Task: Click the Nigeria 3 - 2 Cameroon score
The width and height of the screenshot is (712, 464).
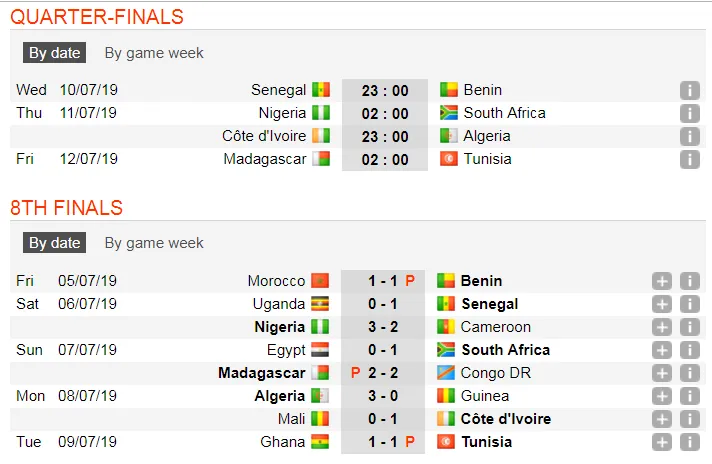Action: tap(376, 327)
